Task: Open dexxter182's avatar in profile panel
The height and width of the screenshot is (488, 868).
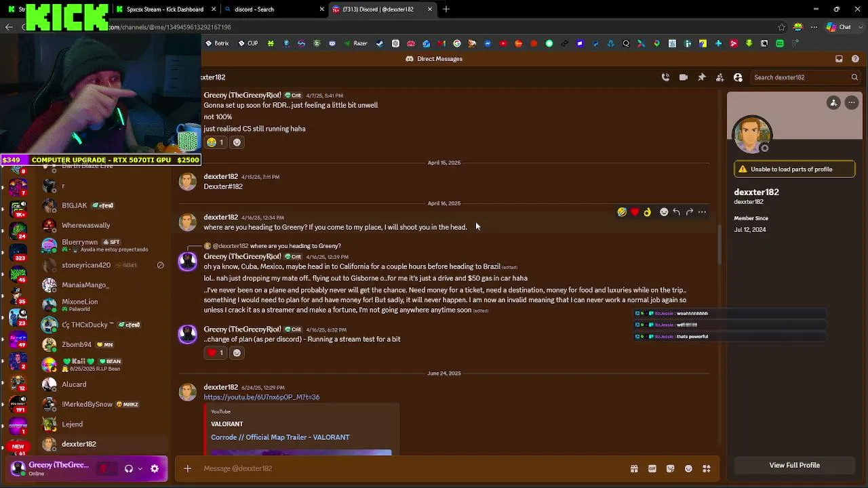Action: click(752, 134)
